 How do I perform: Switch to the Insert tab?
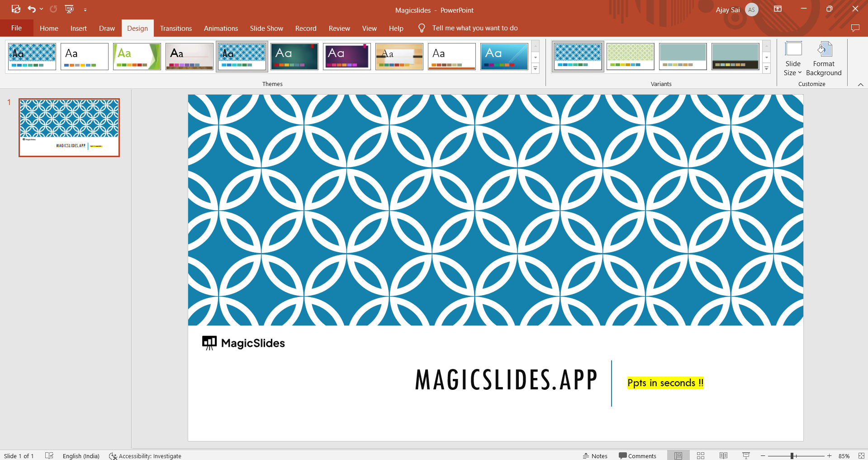click(79, 28)
